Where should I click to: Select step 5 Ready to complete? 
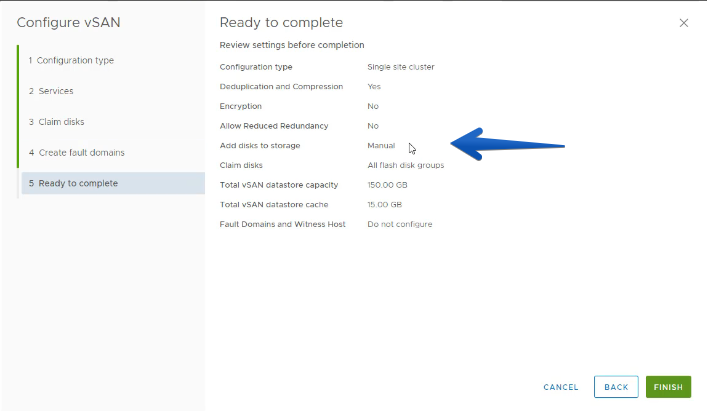(x=113, y=183)
